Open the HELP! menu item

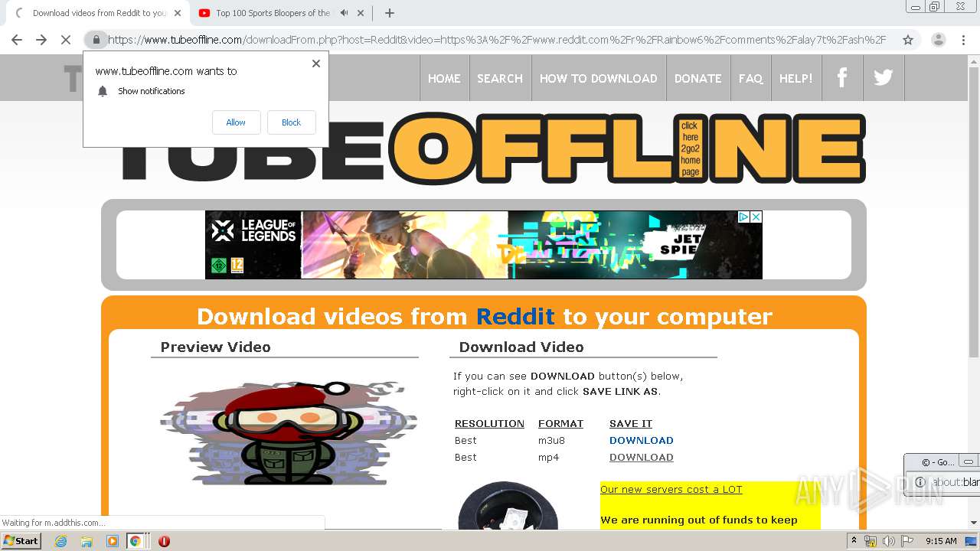pyautogui.click(x=795, y=78)
